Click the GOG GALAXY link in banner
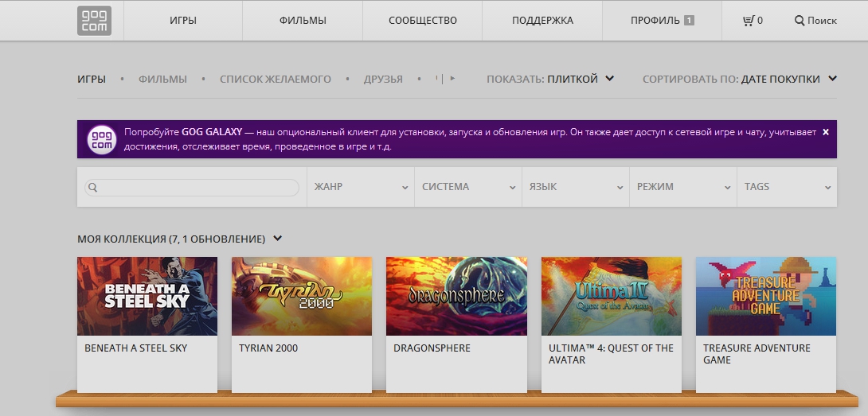The width and height of the screenshot is (868, 416). pyautogui.click(x=212, y=132)
